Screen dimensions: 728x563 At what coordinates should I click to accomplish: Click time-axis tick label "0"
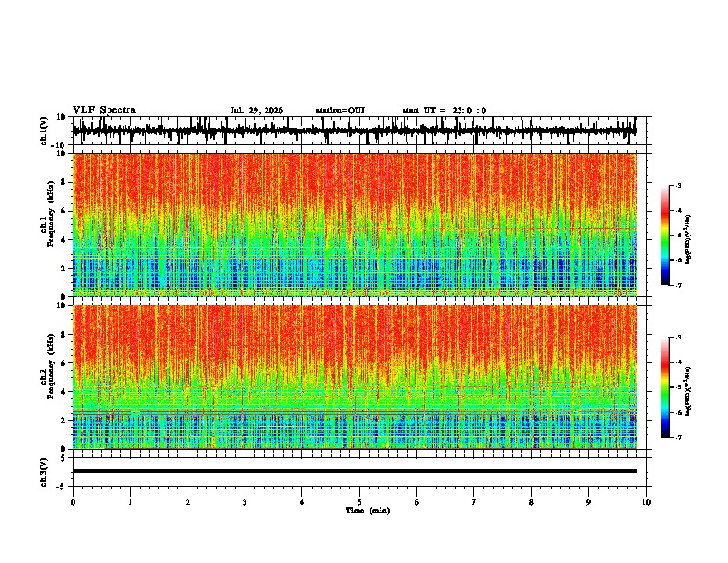(73, 502)
